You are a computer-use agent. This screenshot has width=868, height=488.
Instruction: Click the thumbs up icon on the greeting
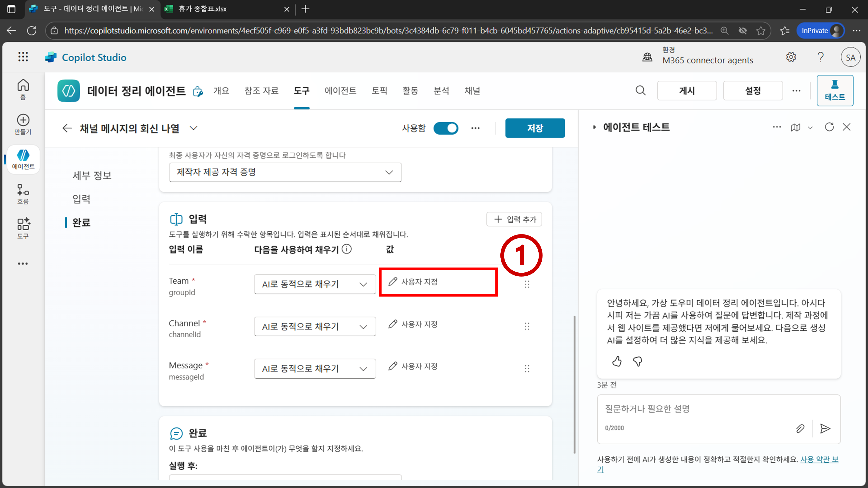[617, 361]
